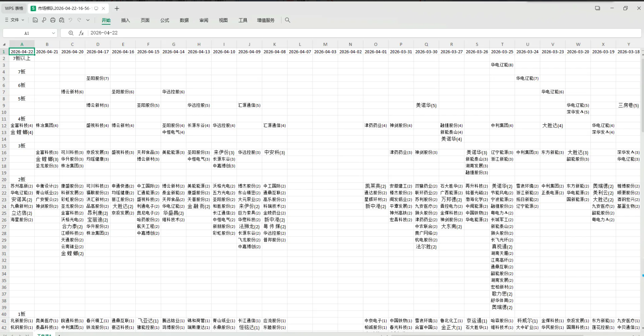Select cell containing 华电辽能(8)
This screenshot has height=336, width=644.
[x=502, y=65]
